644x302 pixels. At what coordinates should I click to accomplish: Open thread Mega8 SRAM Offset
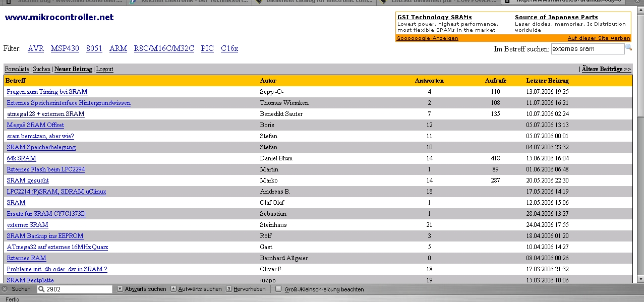pyautogui.click(x=35, y=125)
